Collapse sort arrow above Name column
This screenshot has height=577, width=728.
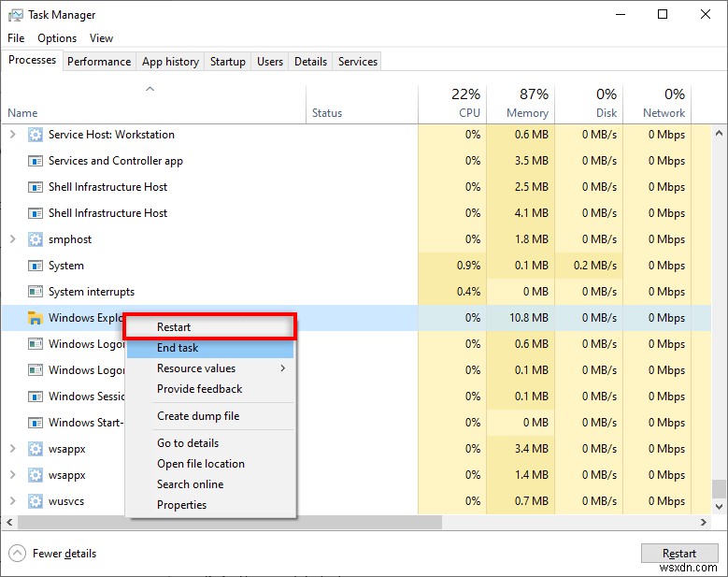[150, 89]
